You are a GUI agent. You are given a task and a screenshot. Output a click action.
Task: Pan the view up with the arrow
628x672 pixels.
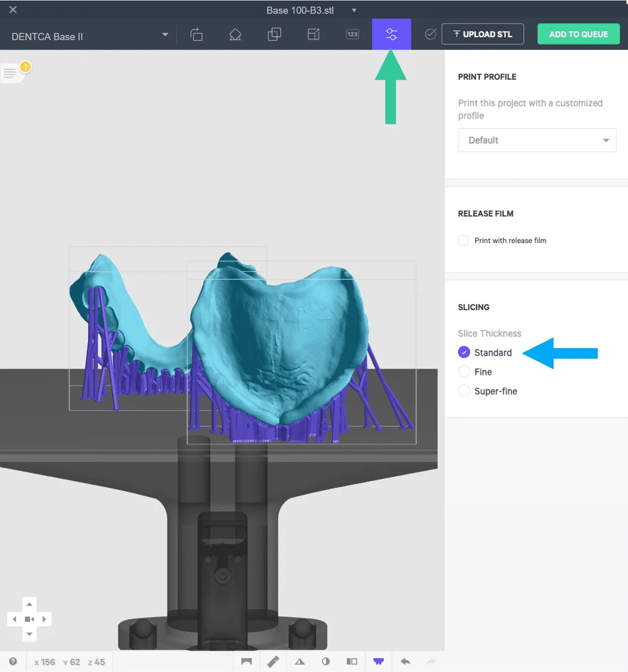click(29, 604)
